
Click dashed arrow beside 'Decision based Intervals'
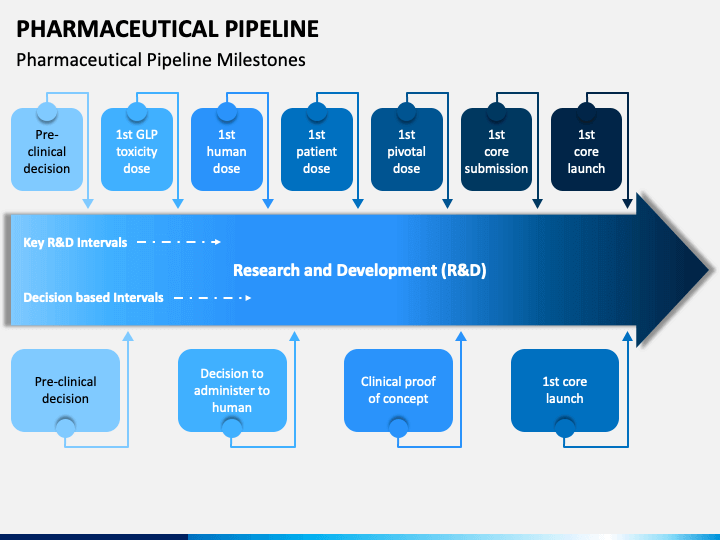tap(213, 298)
